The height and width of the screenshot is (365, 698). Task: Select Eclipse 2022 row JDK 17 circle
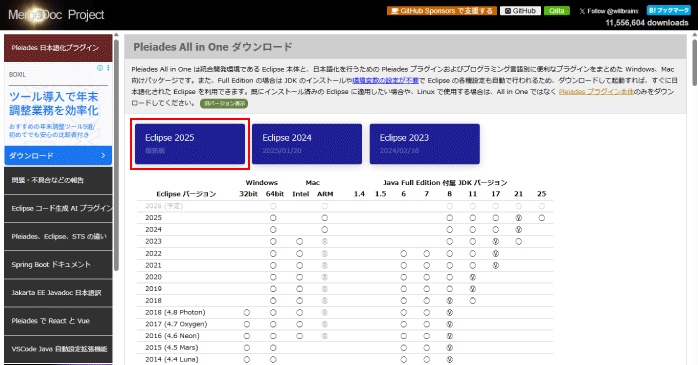coord(495,254)
